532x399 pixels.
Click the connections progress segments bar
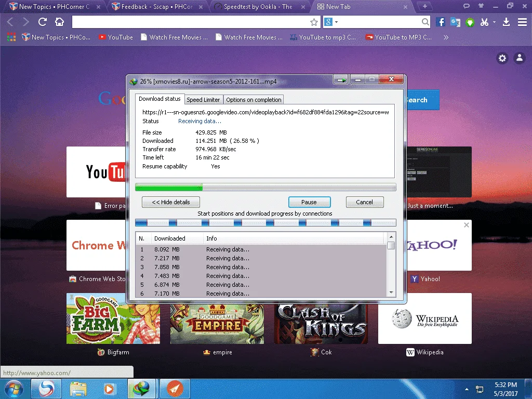coord(265,222)
